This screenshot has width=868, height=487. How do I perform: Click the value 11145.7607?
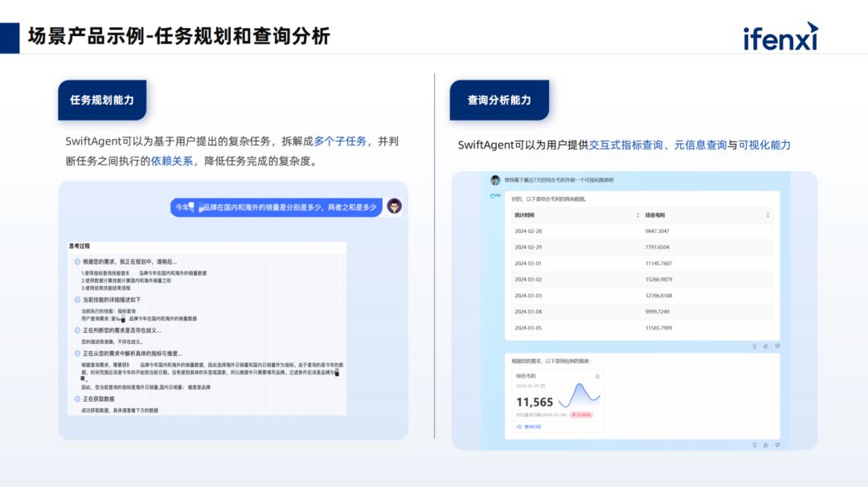pos(659,264)
